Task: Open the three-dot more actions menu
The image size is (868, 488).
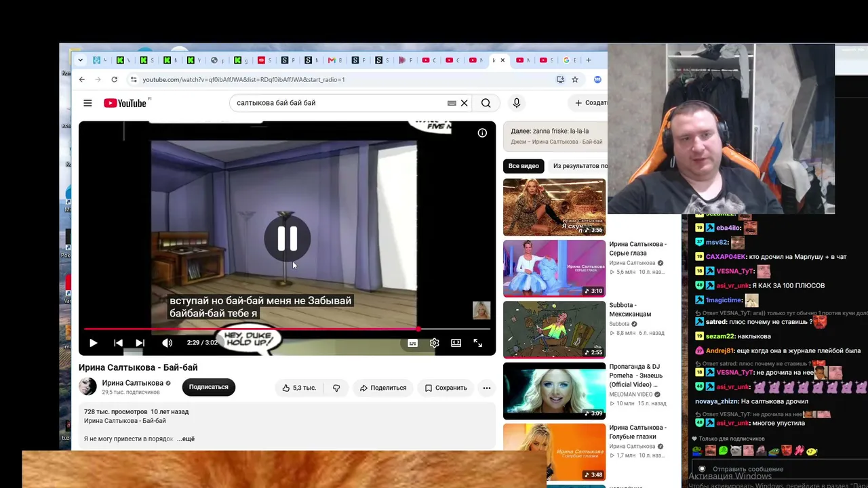Action: tap(487, 388)
